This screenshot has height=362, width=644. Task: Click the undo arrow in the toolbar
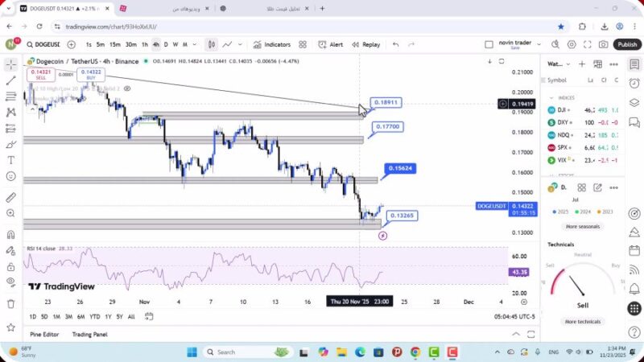395,44
